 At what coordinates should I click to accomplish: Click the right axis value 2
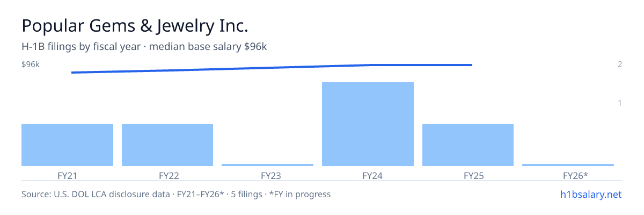pyautogui.click(x=620, y=64)
